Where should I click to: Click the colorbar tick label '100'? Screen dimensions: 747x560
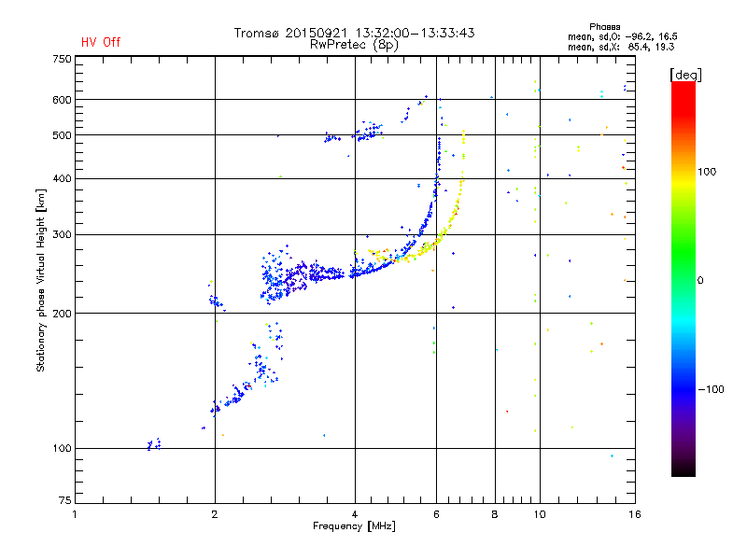point(707,172)
